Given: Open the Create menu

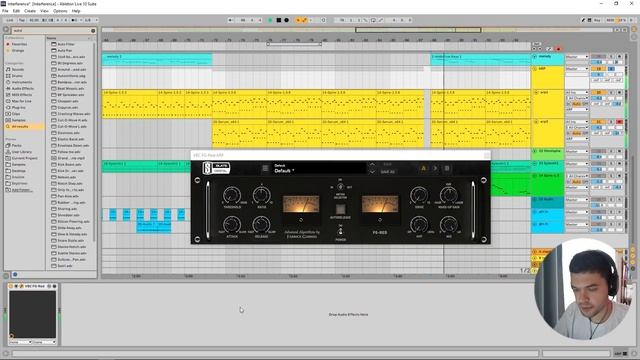Looking at the screenshot, I should point(30,11).
